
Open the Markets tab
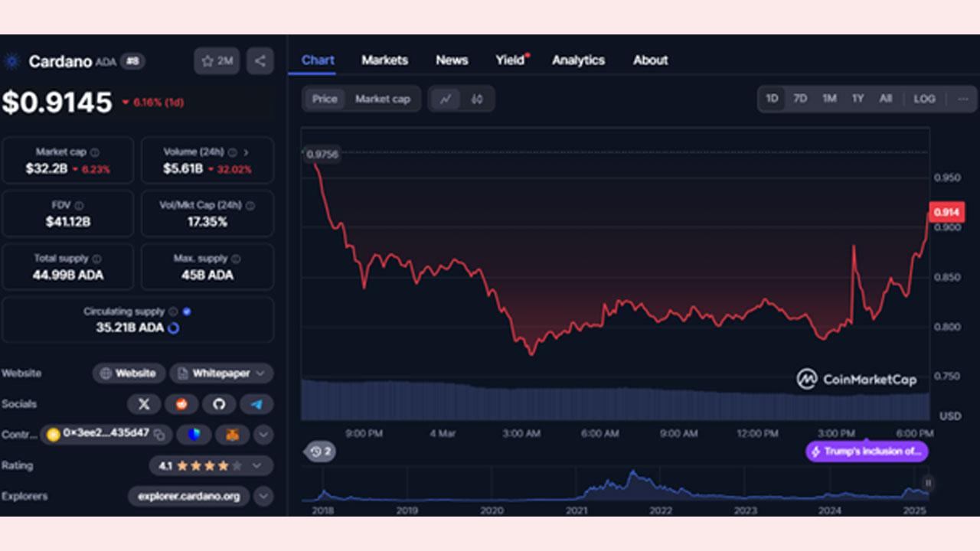coord(384,60)
